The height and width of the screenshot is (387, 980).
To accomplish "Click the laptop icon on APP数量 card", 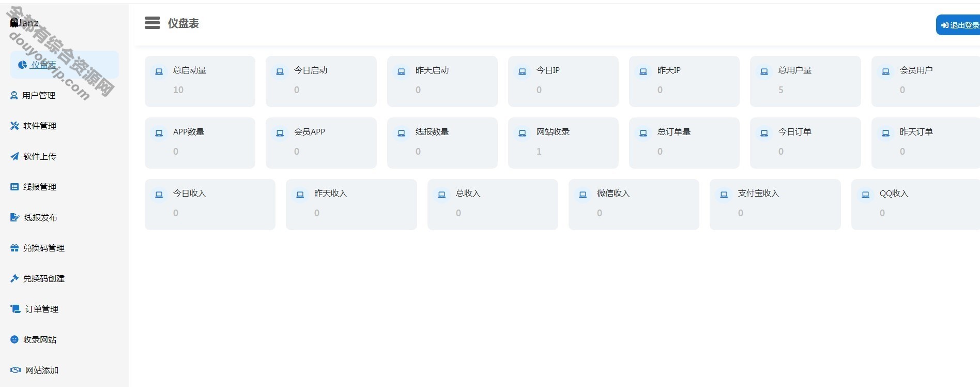I will [159, 133].
